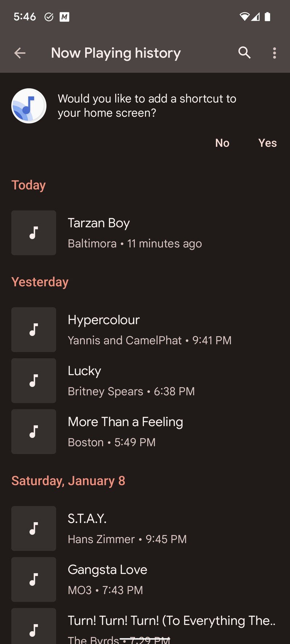Open search in Now Playing history

tap(244, 53)
